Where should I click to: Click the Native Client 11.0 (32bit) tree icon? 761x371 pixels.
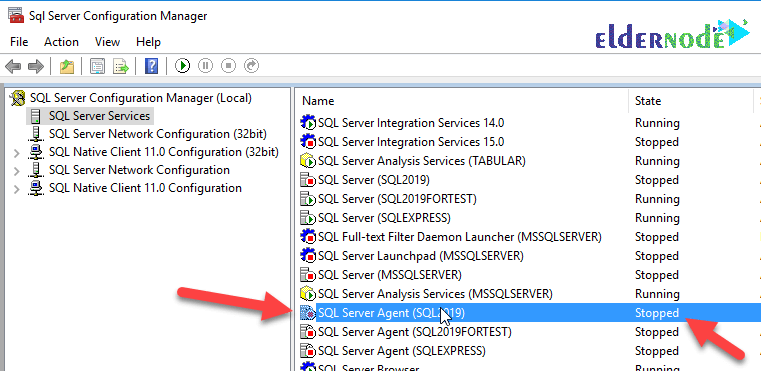pyautogui.click(x=36, y=152)
